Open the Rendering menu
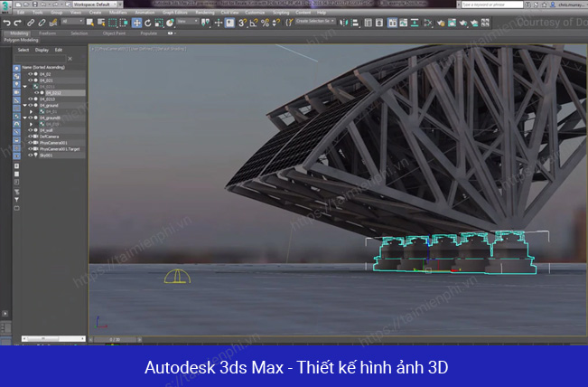Screen dimensions: 588x387 205,13
